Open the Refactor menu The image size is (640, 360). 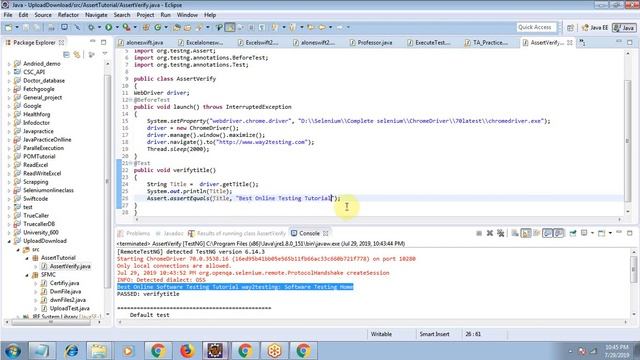[68, 15]
